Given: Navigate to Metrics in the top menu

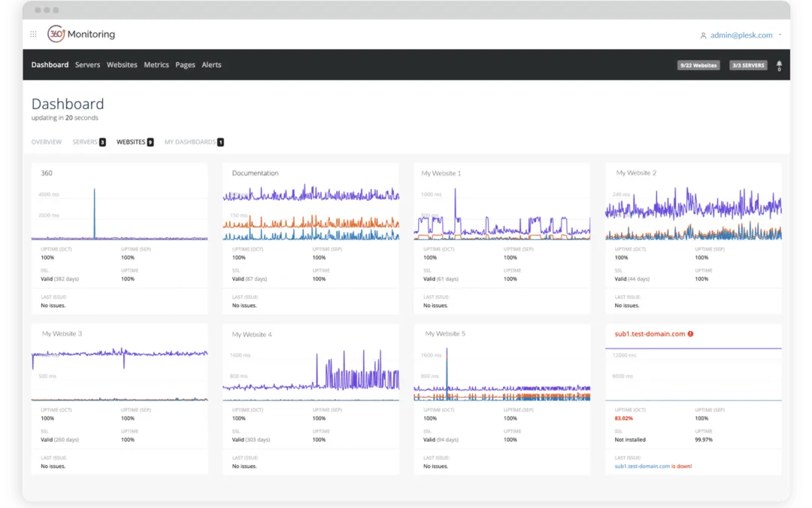Looking at the screenshot, I should 156,65.
